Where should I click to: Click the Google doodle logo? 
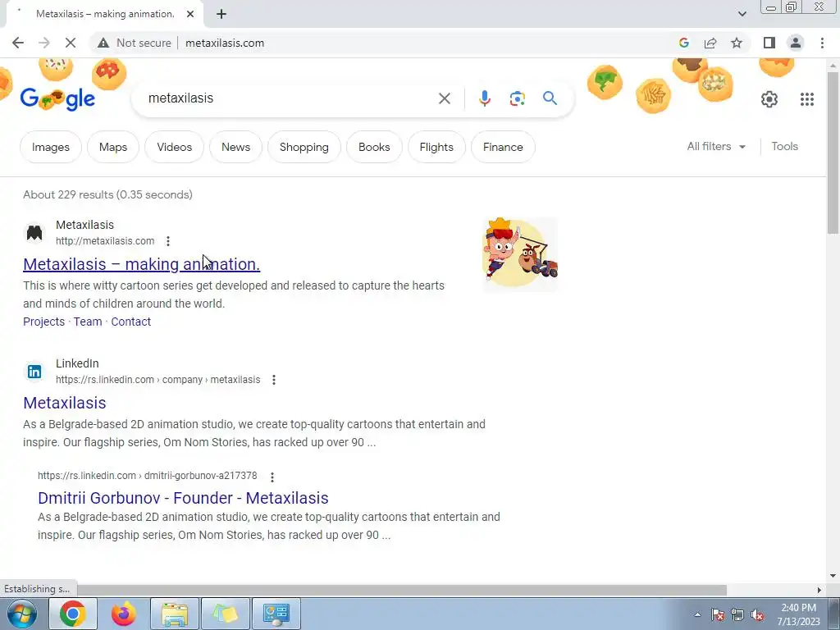[58, 98]
